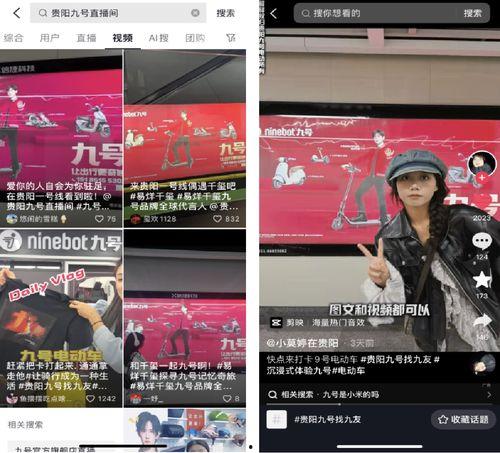Open author avatar 鱼摆摆吃点啥
The height and width of the screenshot is (453, 500).
(x=12, y=398)
